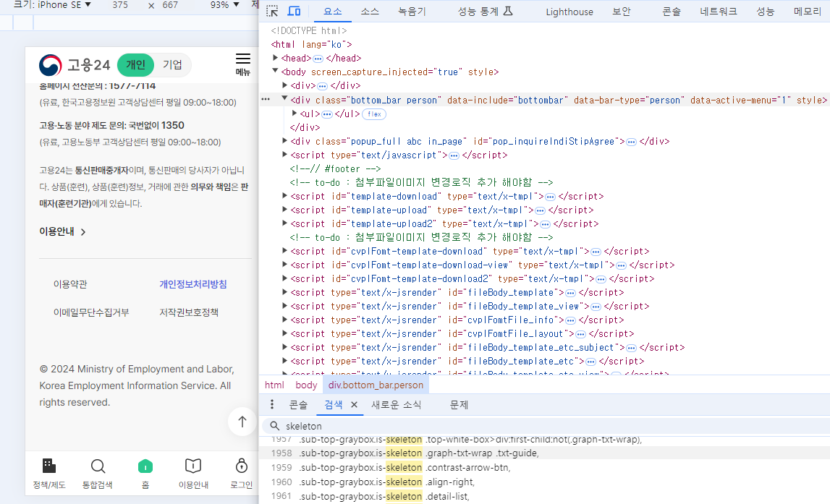Viewport: 830px width, 504px height.
Task: Click the device height field 667
Action: [170, 5]
